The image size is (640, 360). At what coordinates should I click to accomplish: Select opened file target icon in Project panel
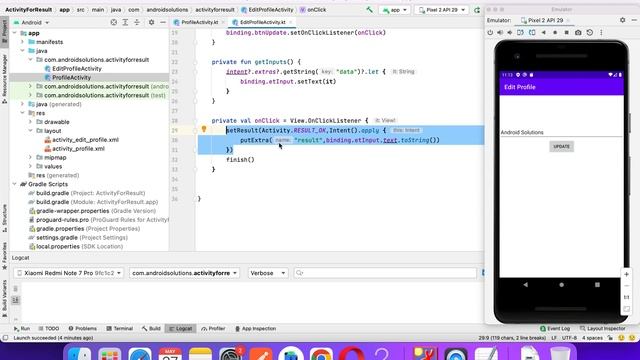(x=114, y=22)
